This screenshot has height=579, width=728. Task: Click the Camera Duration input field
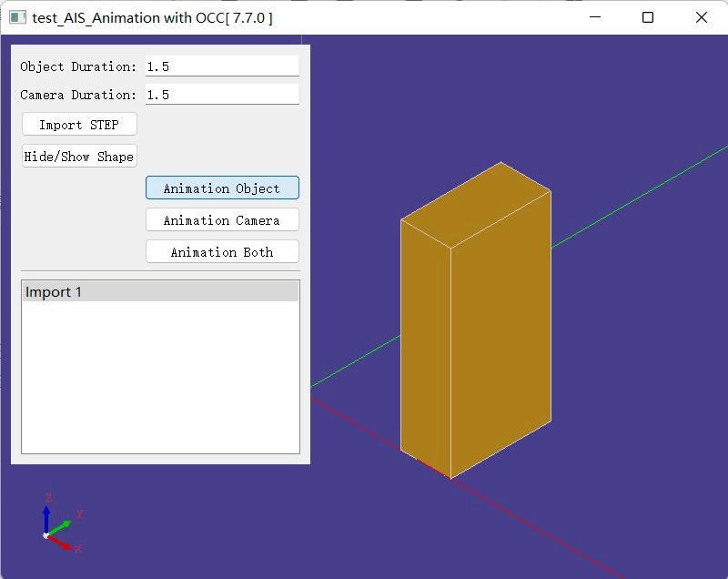click(x=222, y=95)
